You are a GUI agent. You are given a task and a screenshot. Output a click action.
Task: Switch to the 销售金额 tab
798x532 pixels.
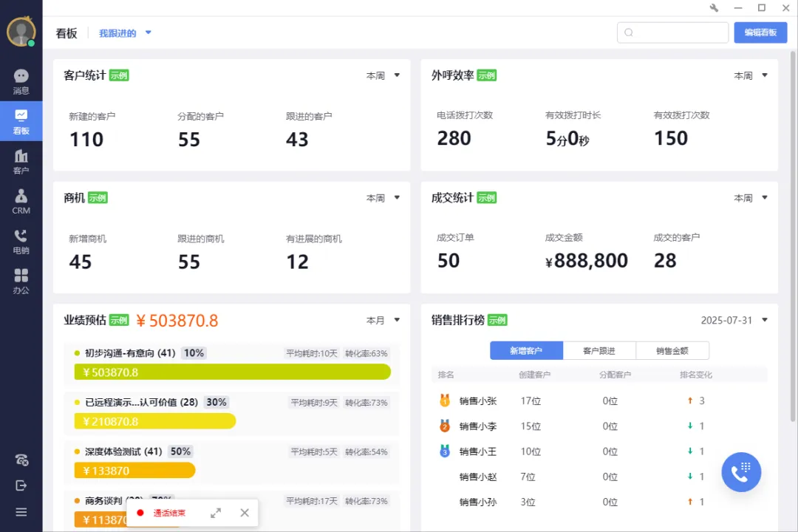click(x=672, y=351)
